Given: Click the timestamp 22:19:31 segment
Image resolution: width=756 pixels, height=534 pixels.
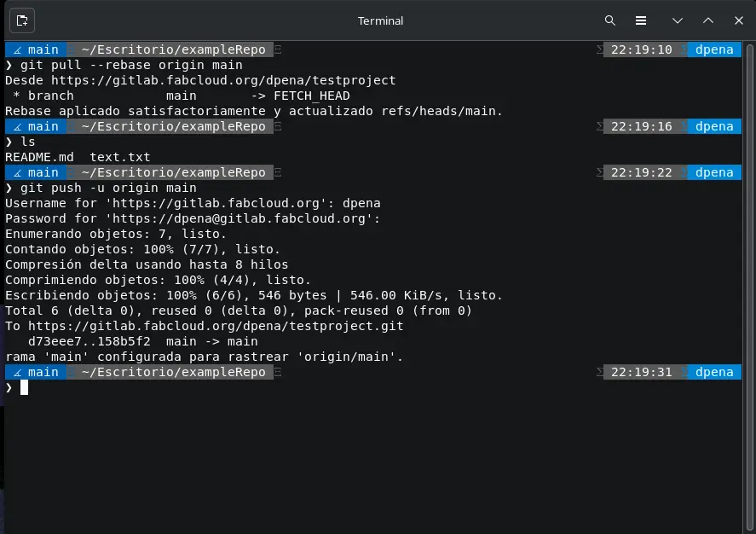Looking at the screenshot, I should click(641, 372).
